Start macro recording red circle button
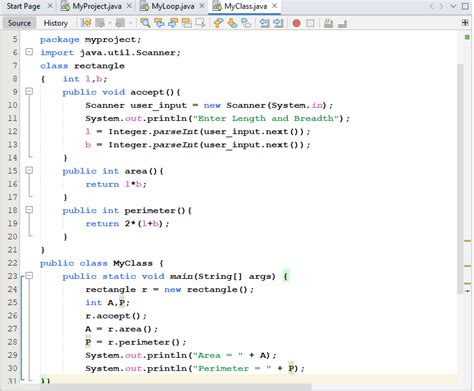This screenshot has width=474, height=391. click(296, 23)
